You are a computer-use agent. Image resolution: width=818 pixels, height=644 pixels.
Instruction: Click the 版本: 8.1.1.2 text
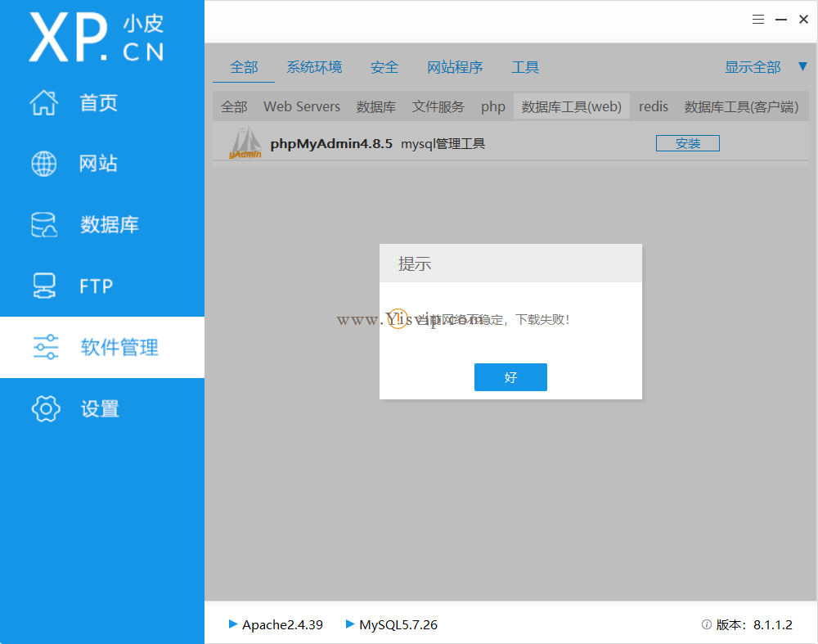(754, 624)
